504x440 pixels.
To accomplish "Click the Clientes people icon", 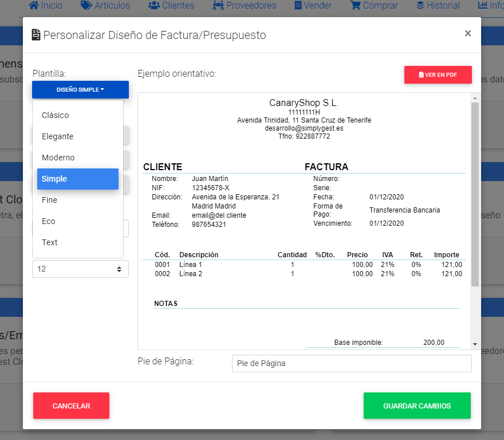I will point(153,6).
